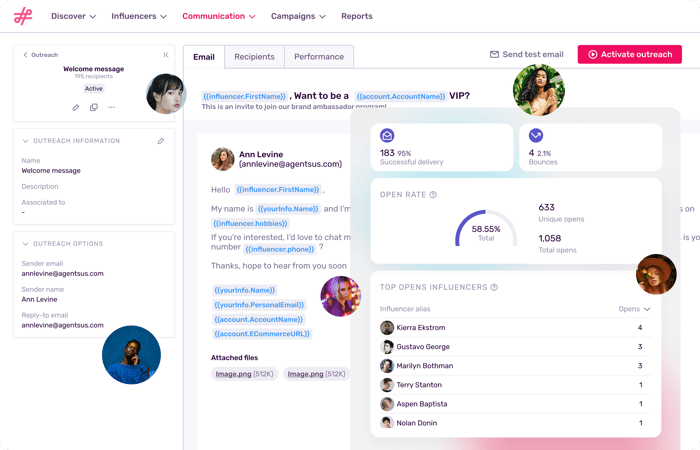This screenshot has height=450, width=700.
Task: Click the Top Opens Influencers help icon
Action: coord(494,287)
